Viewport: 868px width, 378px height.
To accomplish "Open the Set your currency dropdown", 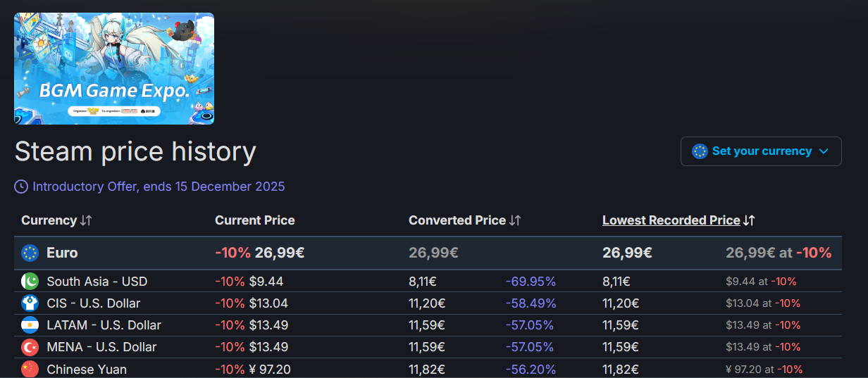I will 761,151.
